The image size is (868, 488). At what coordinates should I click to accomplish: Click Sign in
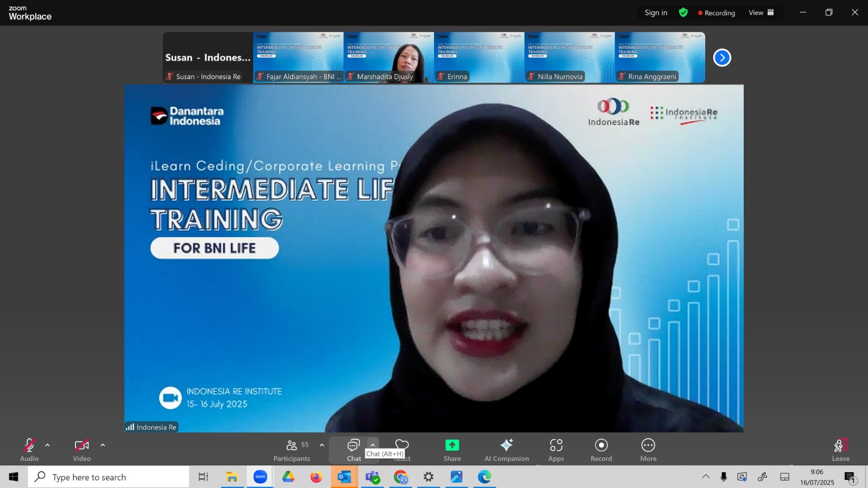656,12
